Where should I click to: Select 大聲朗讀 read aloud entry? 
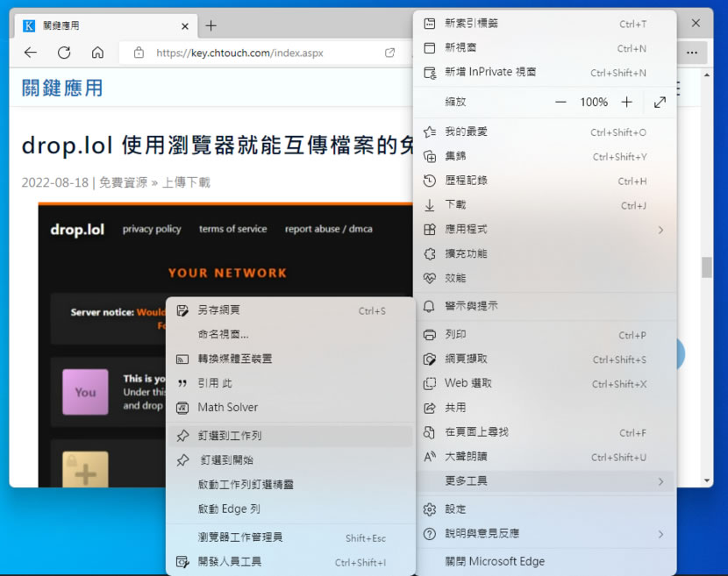pos(545,457)
